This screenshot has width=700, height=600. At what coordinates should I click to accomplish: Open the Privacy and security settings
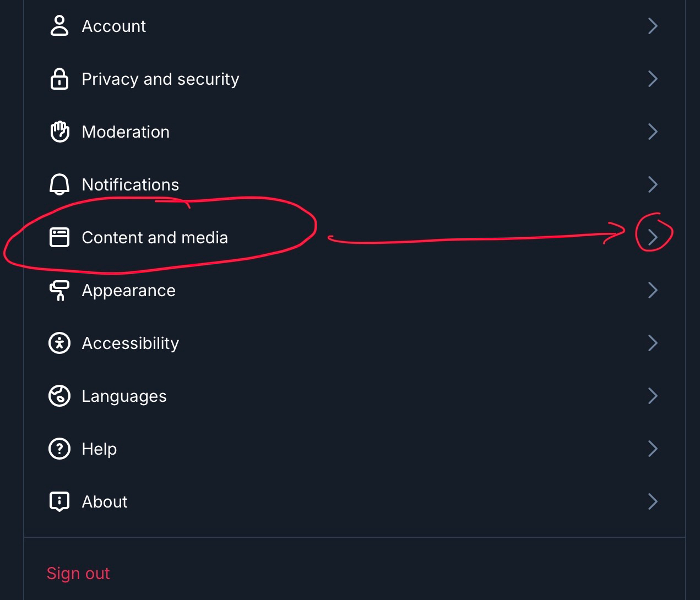pyautogui.click(x=160, y=79)
